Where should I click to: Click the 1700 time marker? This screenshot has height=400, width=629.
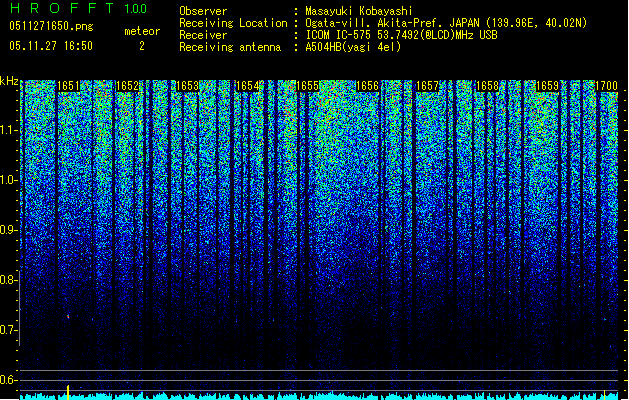point(606,86)
